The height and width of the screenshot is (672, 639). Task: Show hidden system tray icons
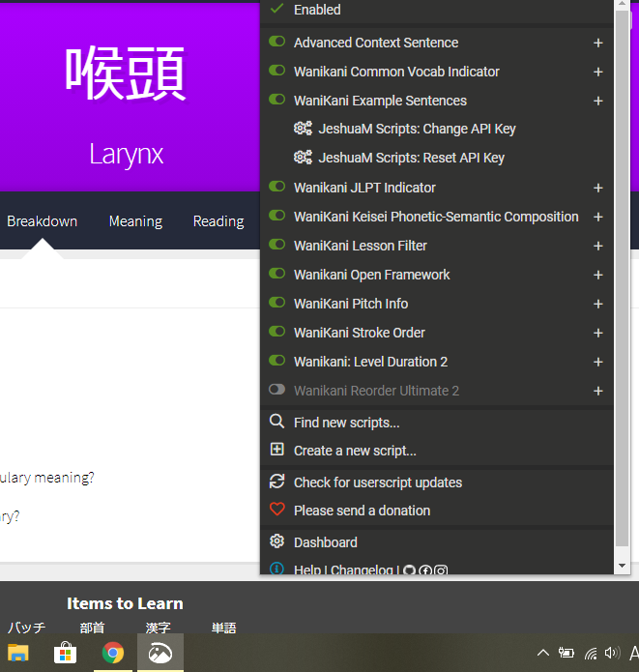coord(543,653)
